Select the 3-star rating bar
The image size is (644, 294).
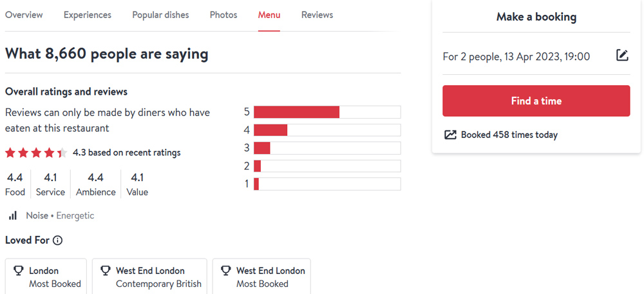(327, 148)
